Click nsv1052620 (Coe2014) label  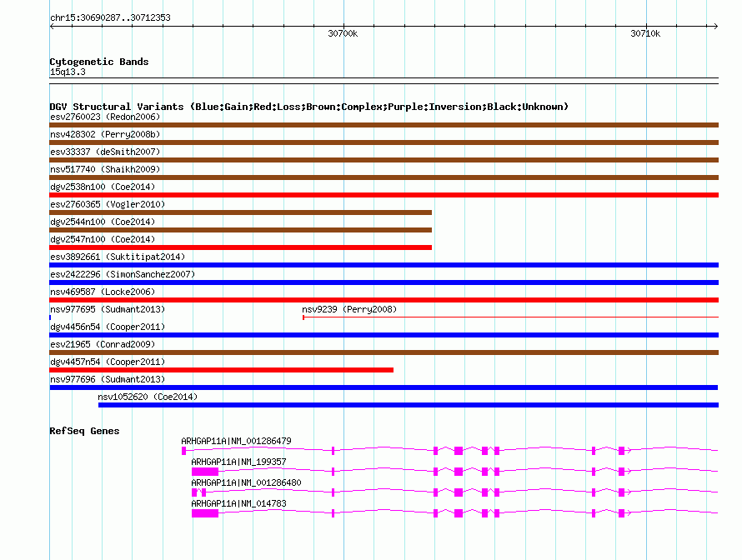click(x=148, y=397)
